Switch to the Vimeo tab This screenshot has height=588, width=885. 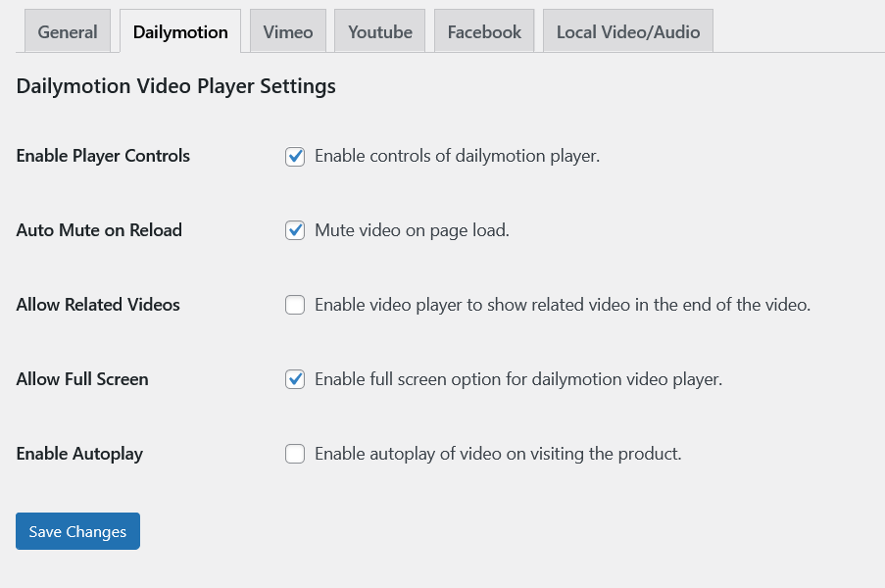tap(288, 32)
